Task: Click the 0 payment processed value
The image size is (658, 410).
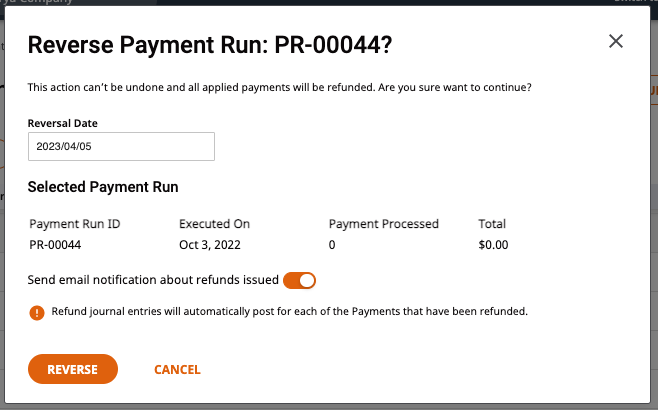Action: [332, 245]
